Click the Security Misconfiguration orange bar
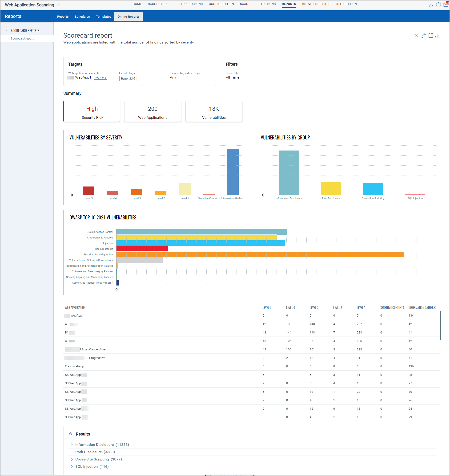This screenshot has height=476, width=450. pyautogui.click(x=260, y=254)
